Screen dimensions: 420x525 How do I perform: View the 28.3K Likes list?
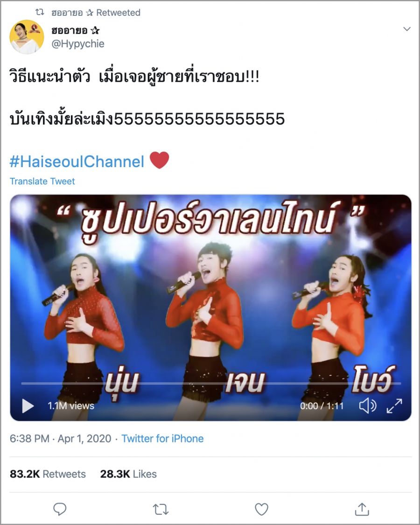coord(128,474)
